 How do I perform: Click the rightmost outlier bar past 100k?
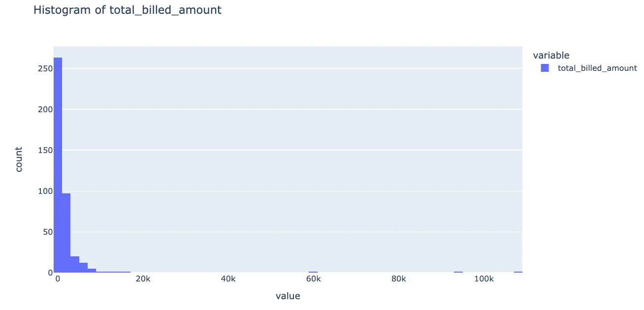tap(518, 272)
